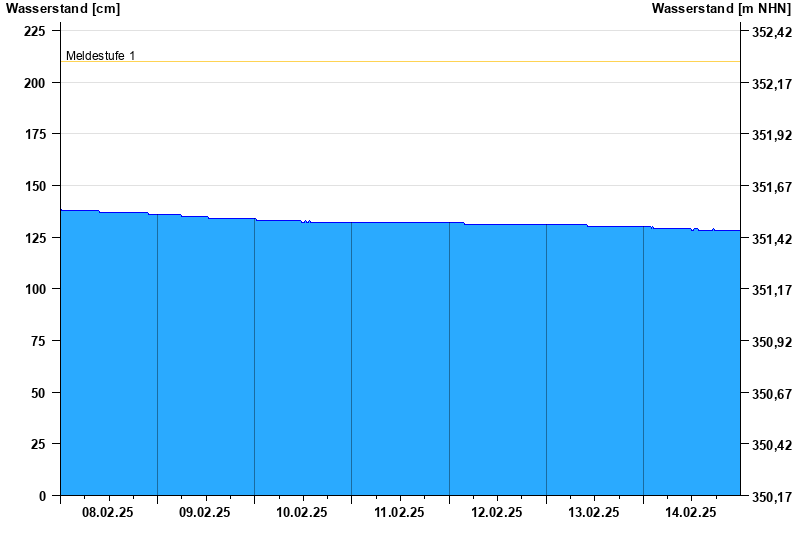Screen dimensions: 800x550
Task: Click the 351,17 m NHN label
Action: click(772, 290)
